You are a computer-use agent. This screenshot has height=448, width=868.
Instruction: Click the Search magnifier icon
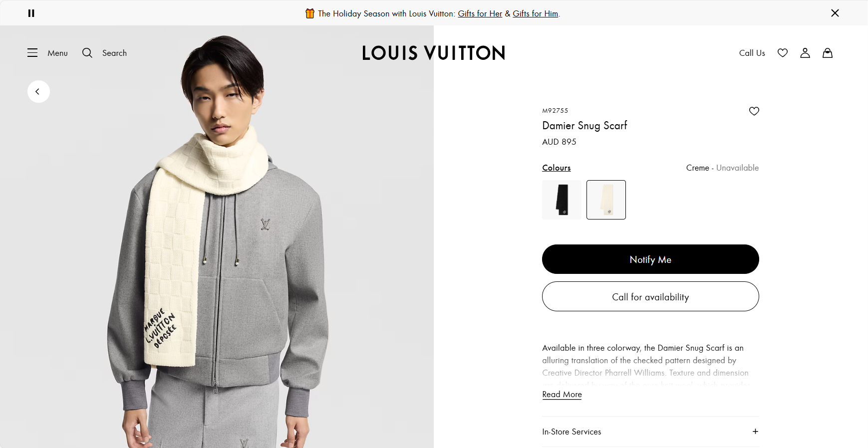click(87, 53)
